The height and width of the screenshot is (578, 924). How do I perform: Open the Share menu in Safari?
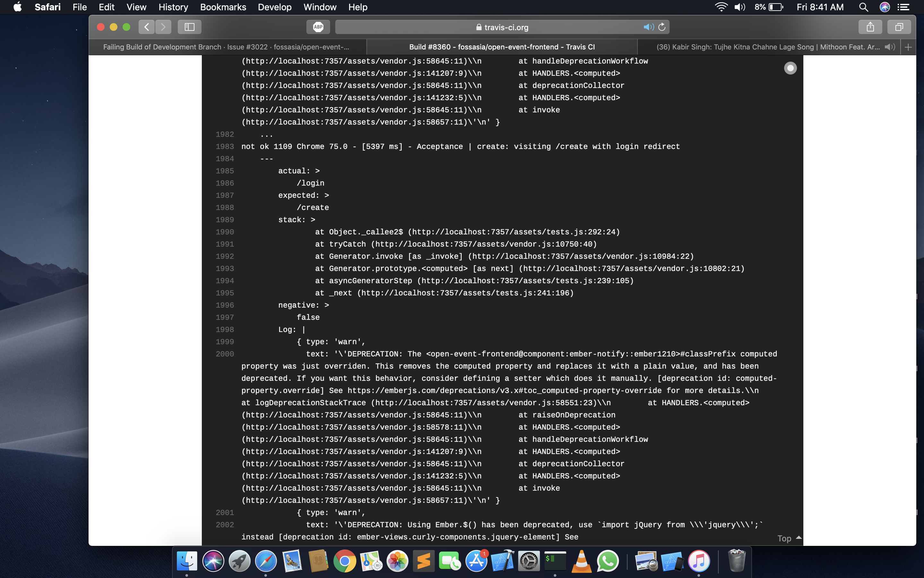pyautogui.click(x=870, y=27)
